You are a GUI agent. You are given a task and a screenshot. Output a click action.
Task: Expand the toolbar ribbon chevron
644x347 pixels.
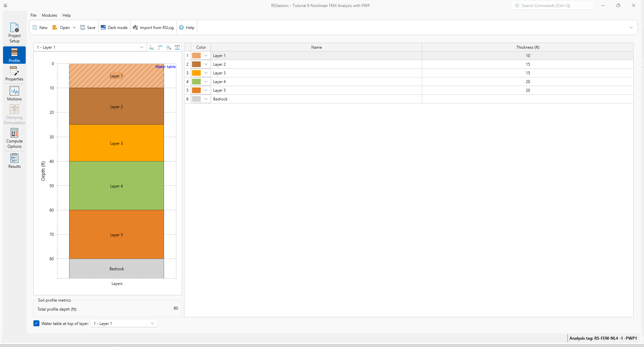[631, 28]
